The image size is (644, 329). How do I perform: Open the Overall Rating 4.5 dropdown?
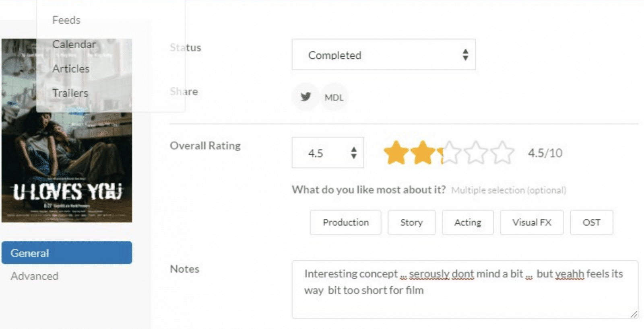[328, 153]
